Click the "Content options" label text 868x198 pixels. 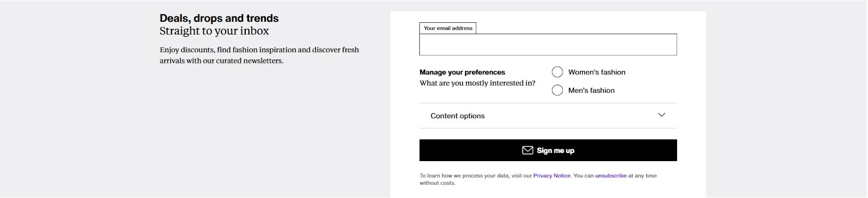[x=457, y=116]
